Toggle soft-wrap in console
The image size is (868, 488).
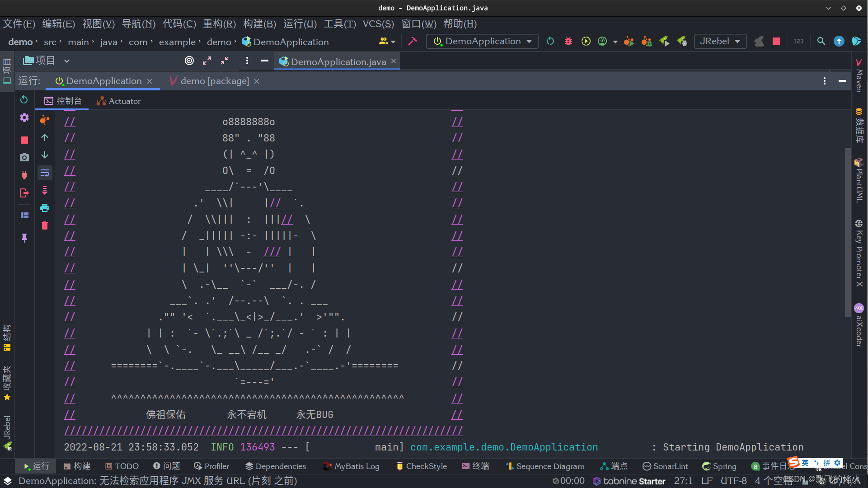(x=44, y=173)
